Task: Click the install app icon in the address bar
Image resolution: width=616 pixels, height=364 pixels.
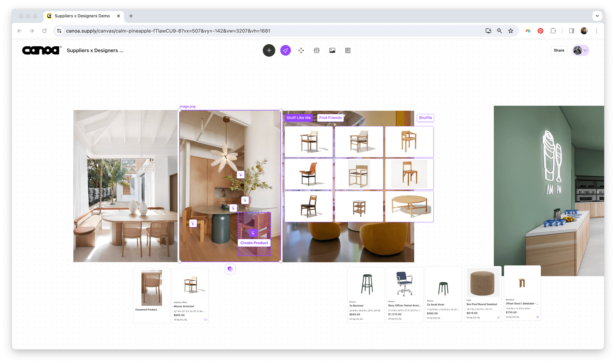Action: click(x=488, y=31)
